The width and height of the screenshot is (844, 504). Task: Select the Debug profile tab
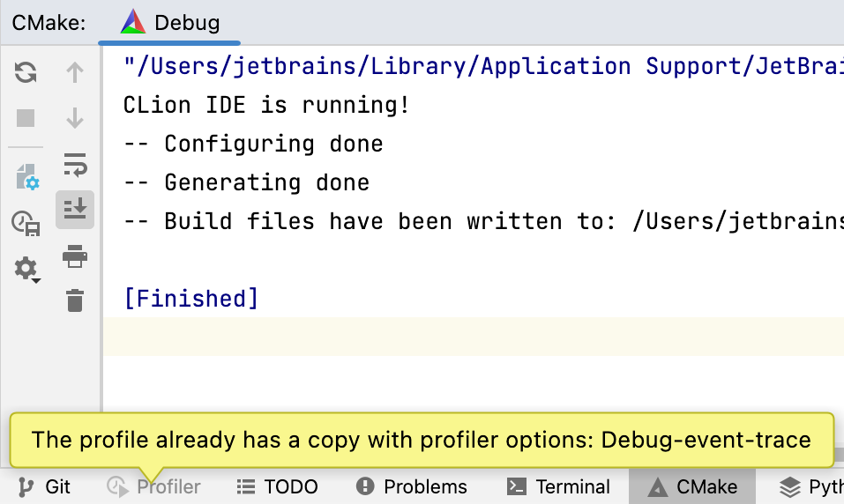pos(171,22)
